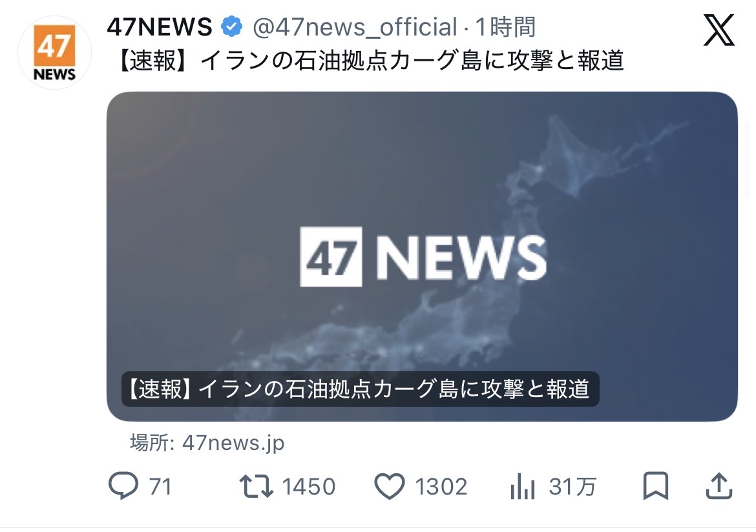The image size is (756, 532).
Task: Open the 47news.jp source link
Action: pyautogui.click(x=233, y=443)
